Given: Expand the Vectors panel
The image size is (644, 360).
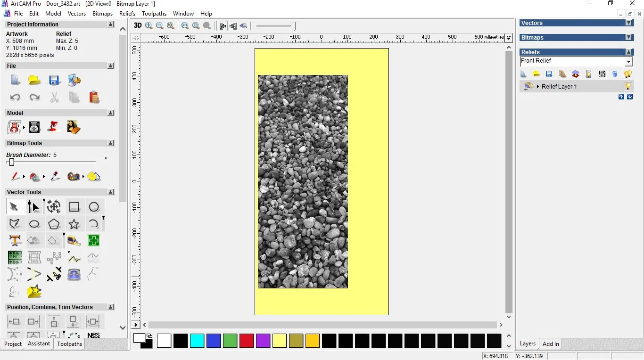Looking at the screenshot, I should coord(628,23).
